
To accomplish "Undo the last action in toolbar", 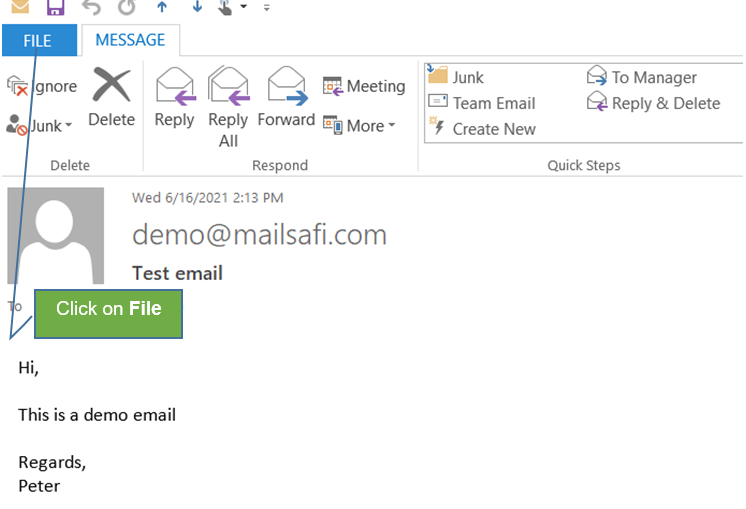I will pyautogui.click(x=91, y=8).
